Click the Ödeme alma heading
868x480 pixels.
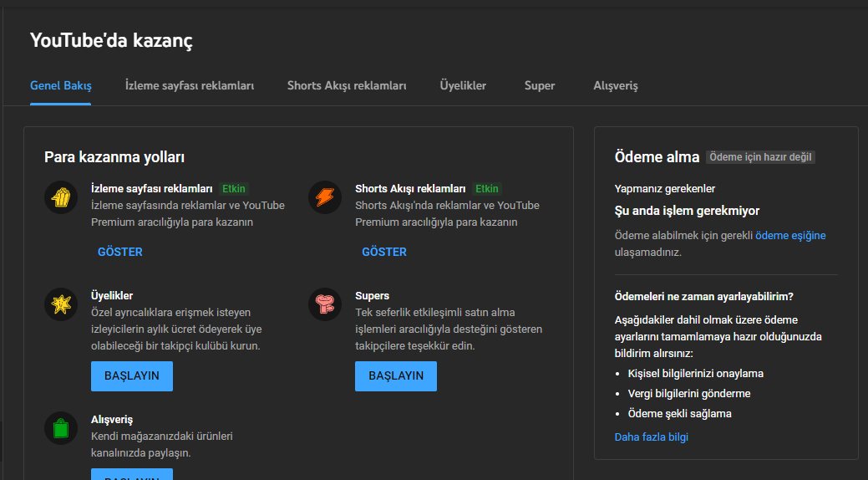tap(657, 157)
